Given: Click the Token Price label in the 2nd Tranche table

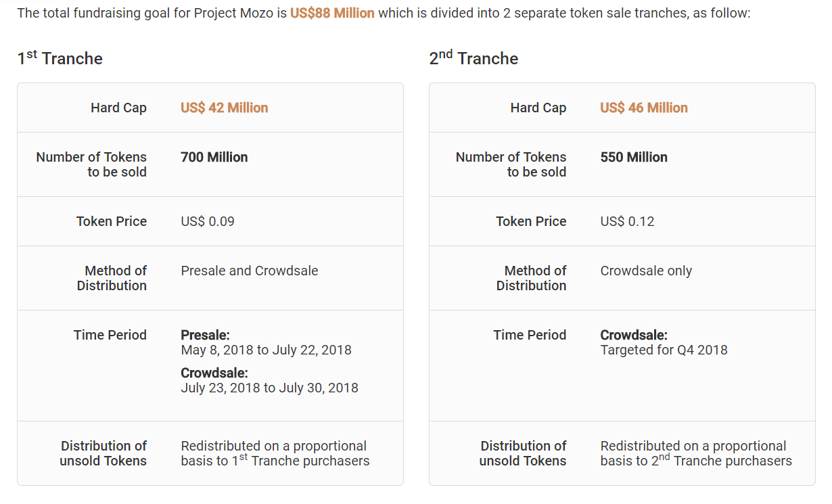Looking at the screenshot, I should coord(531,221).
